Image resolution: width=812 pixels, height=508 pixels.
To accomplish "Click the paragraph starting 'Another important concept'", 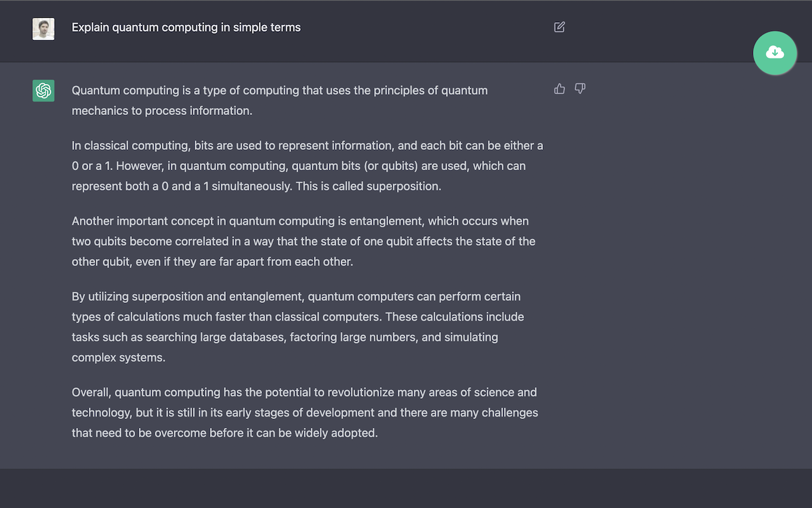I will pyautogui.click(x=303, y=241).
